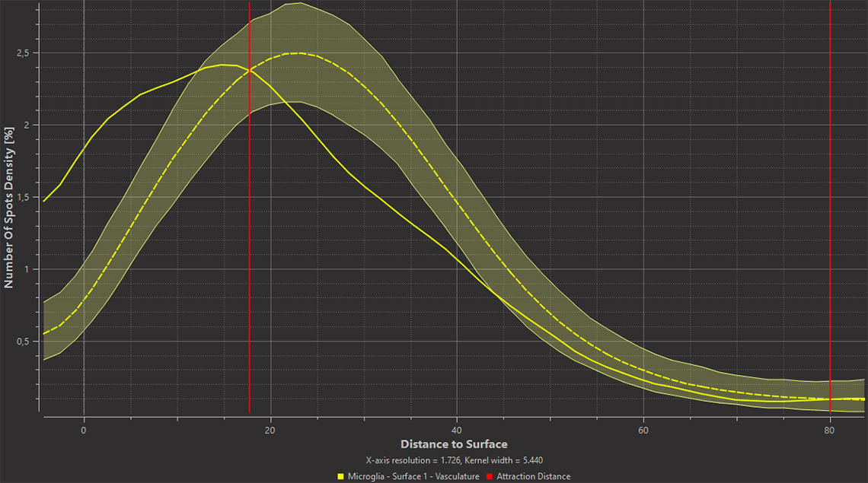Select the 'Attraction Distance' legend label
868x483 pixels.
pyautogui.click(x=533, y=476)
